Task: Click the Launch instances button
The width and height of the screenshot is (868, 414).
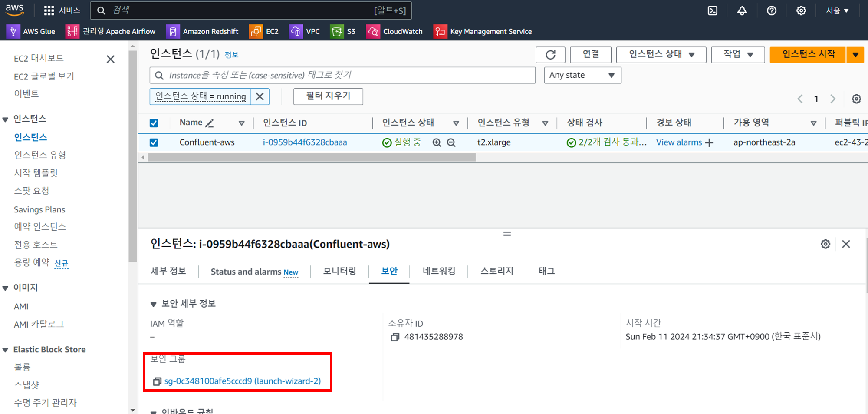Action: 808,55
